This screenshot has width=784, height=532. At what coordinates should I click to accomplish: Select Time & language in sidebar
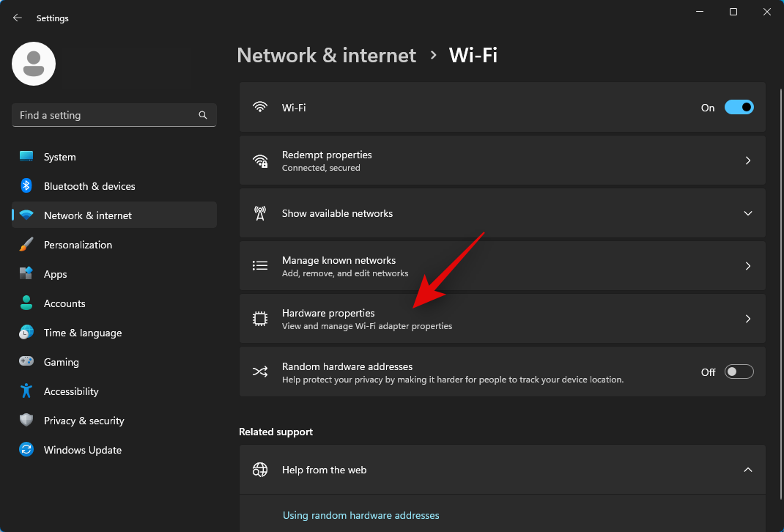pos(82,333)
